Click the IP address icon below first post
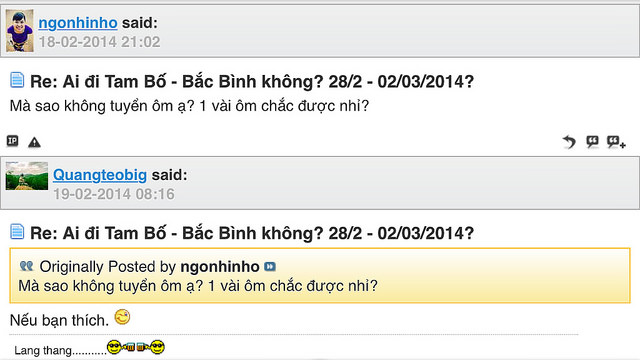This screenshot has height=360, width=640. pos(13,141)
